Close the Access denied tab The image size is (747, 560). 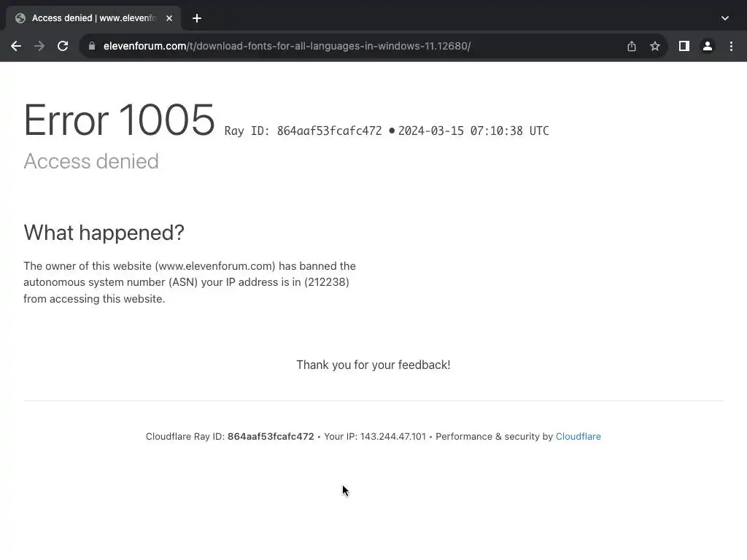pos(169,18)
